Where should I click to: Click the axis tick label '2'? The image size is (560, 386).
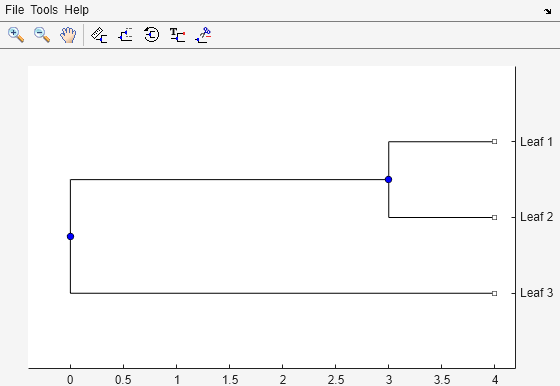[x=282, y=380]
